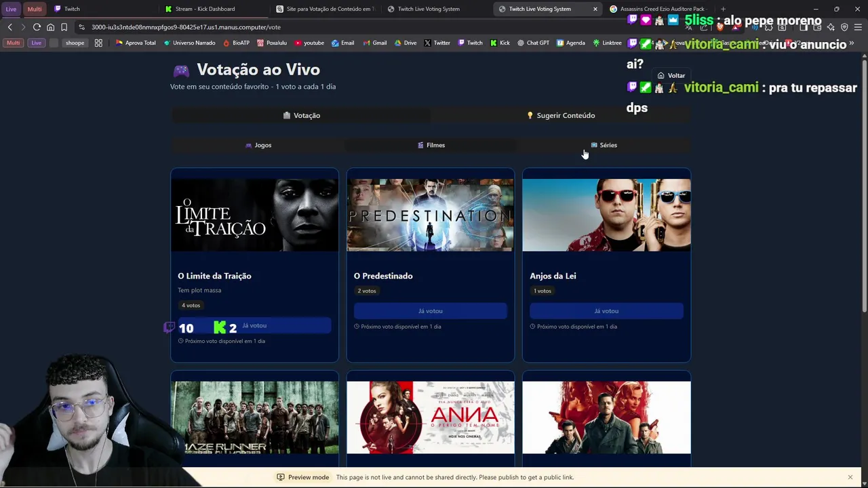Open the browser hamburger menu
Screen dimensions: 868x488
coord(859,27)
